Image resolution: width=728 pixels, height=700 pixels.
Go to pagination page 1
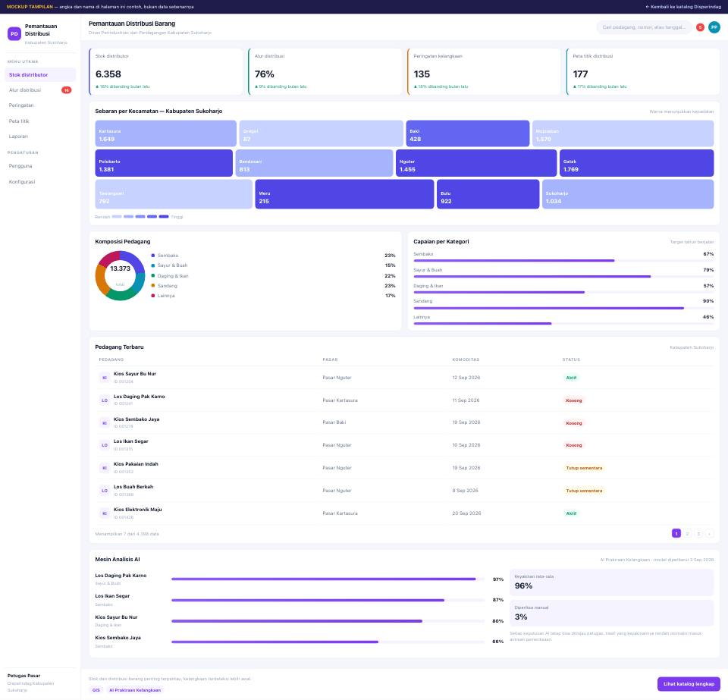(x=676, y=534)
